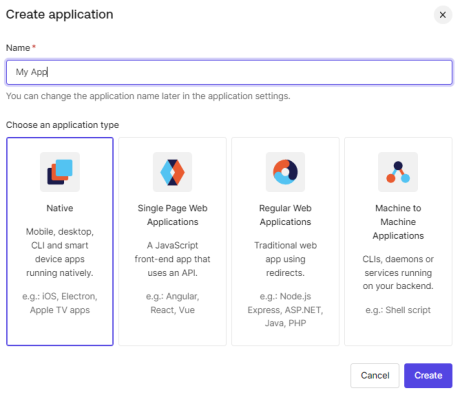This screenshot has height=395, width=460.
Task: Click the Native stacked squares icon
Action: (60, 172)
